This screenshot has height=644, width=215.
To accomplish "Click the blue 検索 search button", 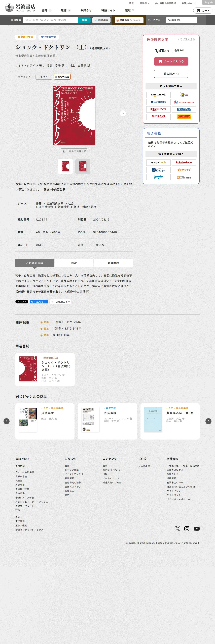I will pyautogui.click(x=84, y=20).
